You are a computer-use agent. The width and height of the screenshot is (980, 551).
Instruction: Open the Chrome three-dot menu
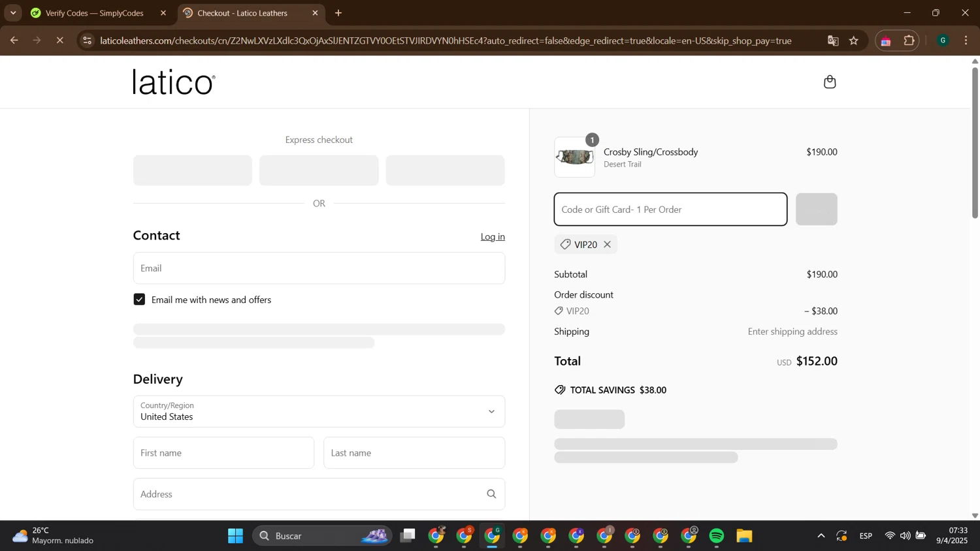[966, 40]
